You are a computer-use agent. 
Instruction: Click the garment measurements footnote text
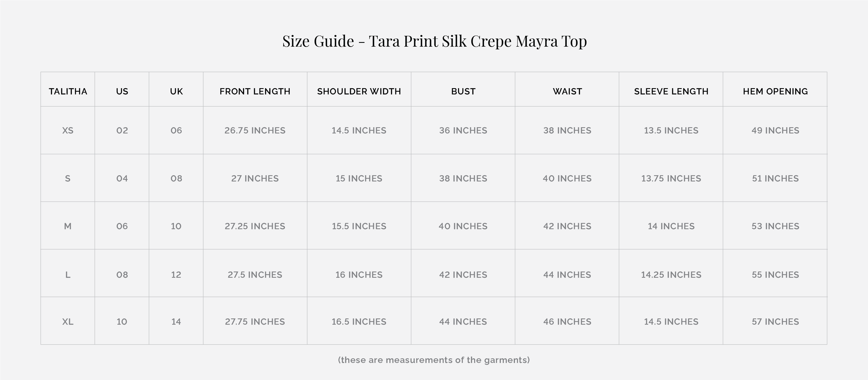(x=434, y=360)
